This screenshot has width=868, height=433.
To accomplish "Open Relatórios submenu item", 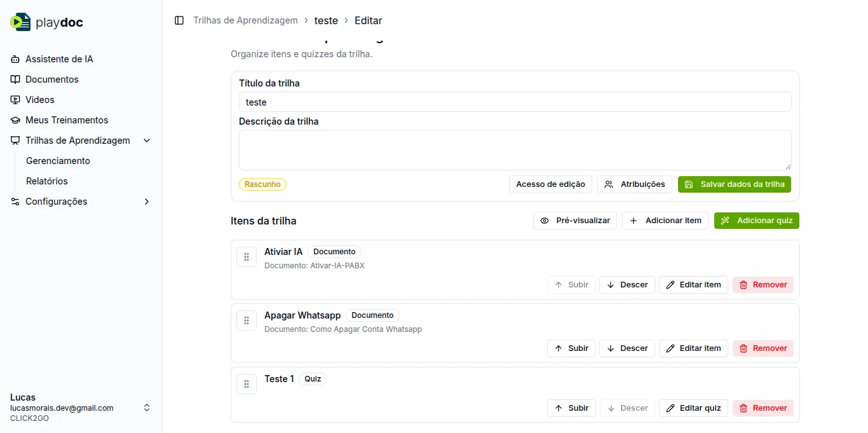I will point(46,181).
